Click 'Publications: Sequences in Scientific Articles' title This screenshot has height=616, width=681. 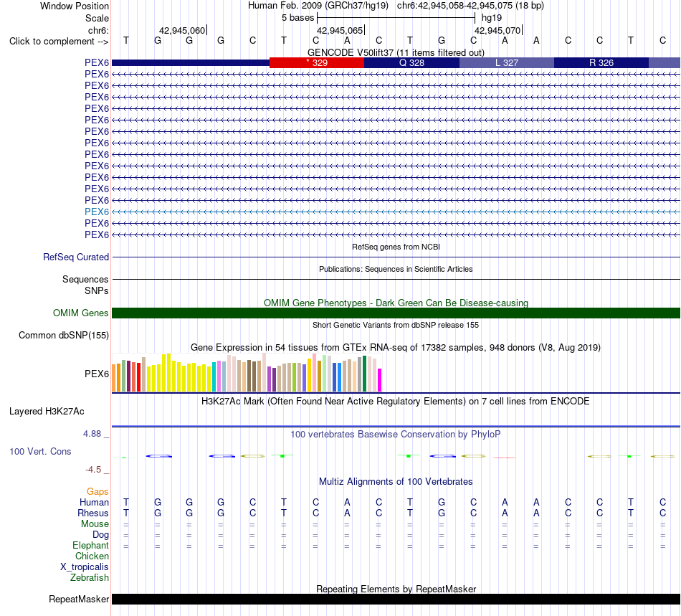[x=396, y=269]
